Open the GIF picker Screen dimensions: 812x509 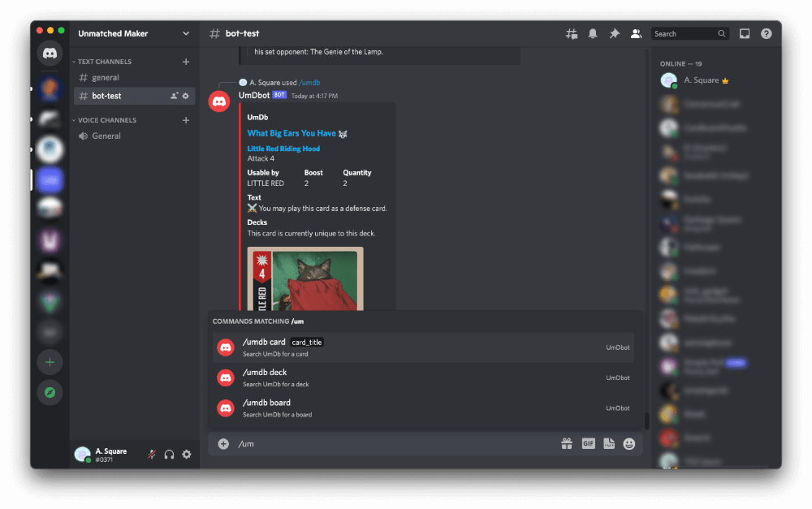(588, 444)
